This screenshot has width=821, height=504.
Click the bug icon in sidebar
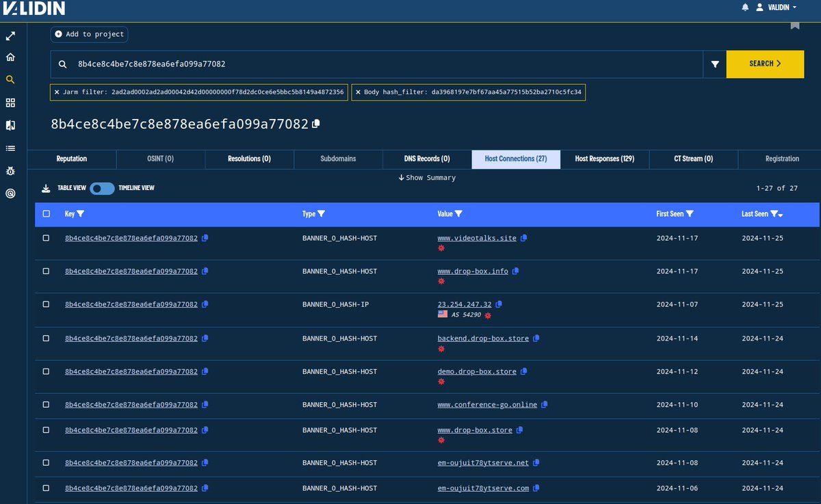(10, 170)
